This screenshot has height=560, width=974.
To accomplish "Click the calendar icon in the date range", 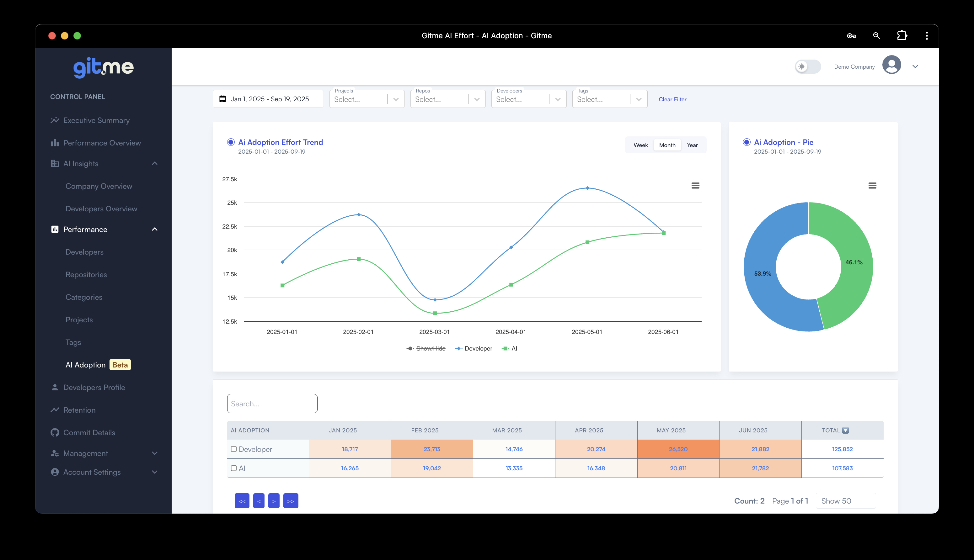I will (x=222, y=99).
